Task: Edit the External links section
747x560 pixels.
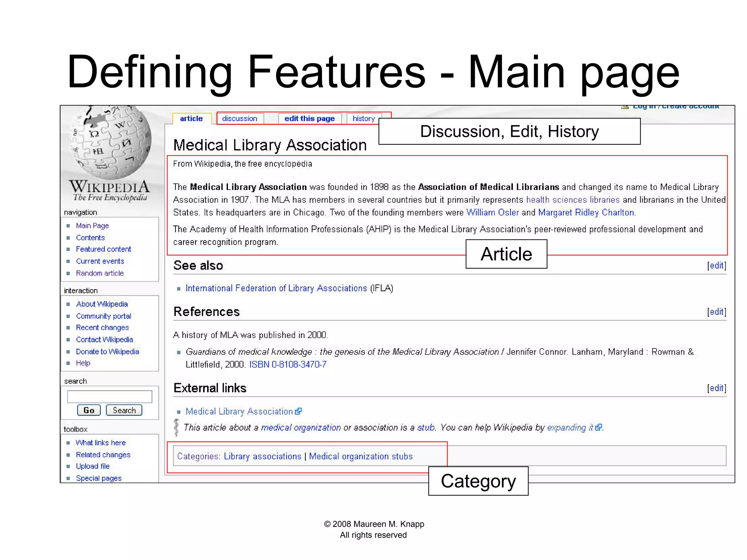Action: (x=717, y=388)
